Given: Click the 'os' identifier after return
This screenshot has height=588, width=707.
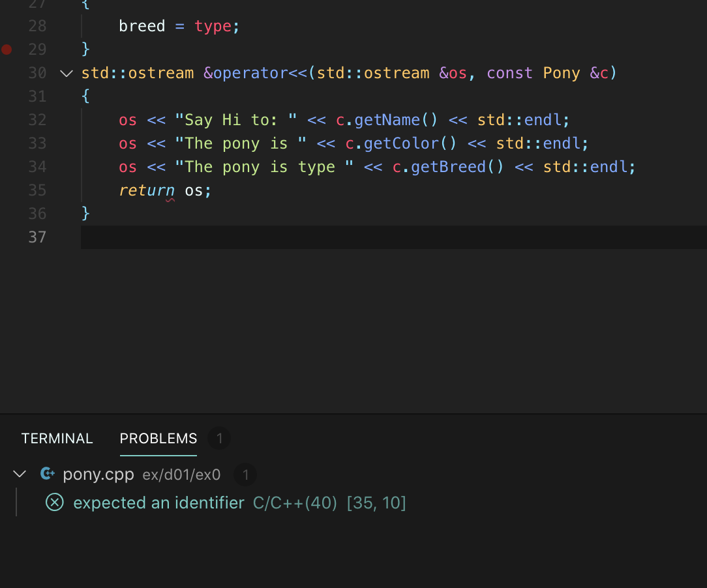Looking at the screenshot, I should 194,190.
